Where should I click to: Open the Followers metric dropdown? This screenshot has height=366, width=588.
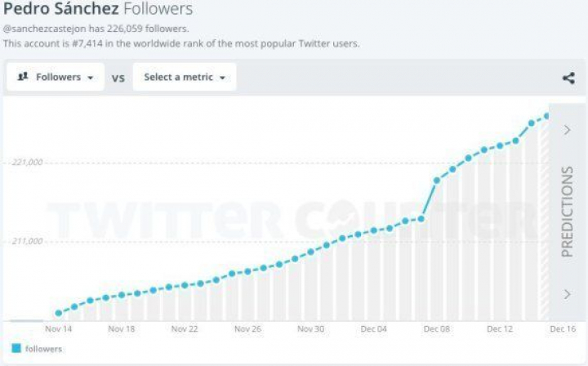pyautogui.click(x=56, y=78)
